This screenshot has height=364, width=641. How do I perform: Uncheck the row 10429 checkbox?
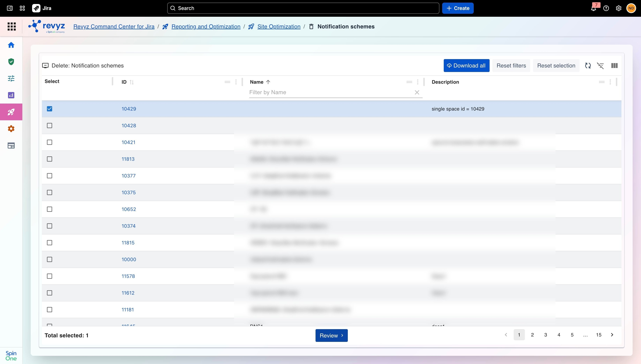coord(50,109)
